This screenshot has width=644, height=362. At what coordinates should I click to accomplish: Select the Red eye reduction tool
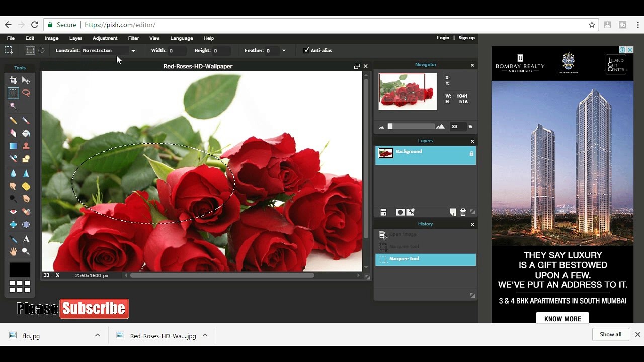[13, 212]
